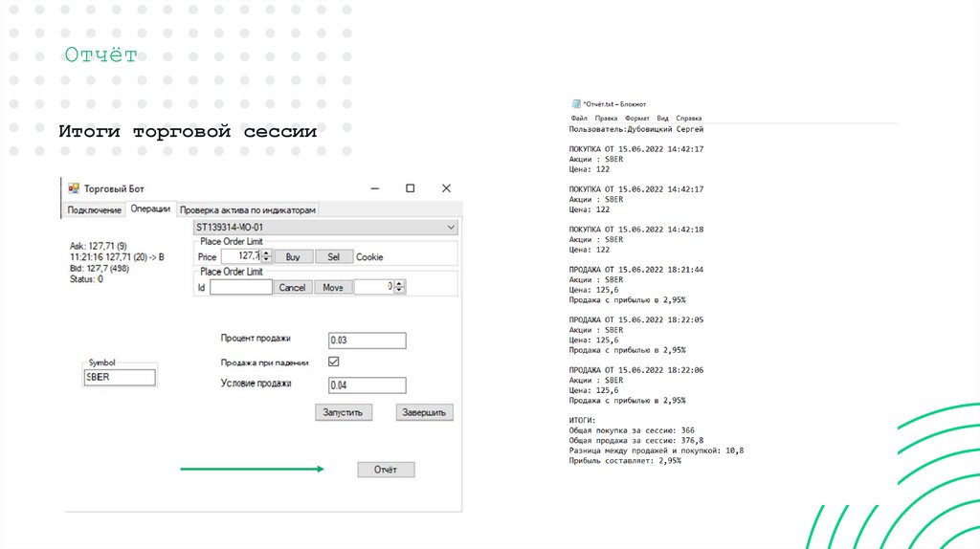Open the Правка menu in Notepad
The width and height of the screenshot is (980, 549).
click(x=606, y=118)
